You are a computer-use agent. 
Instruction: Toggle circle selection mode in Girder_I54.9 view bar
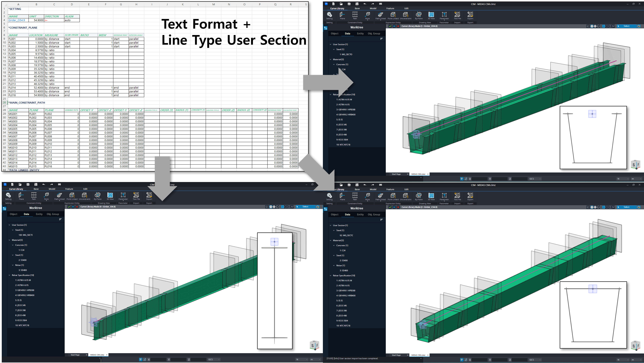pyautogui.click(x=286, y=207)
